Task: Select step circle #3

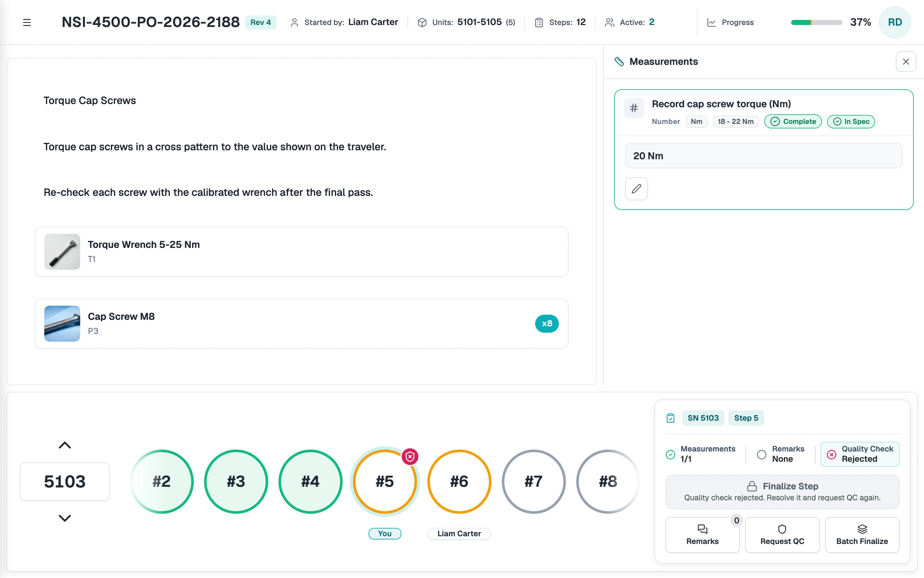Action: point(236,482)
